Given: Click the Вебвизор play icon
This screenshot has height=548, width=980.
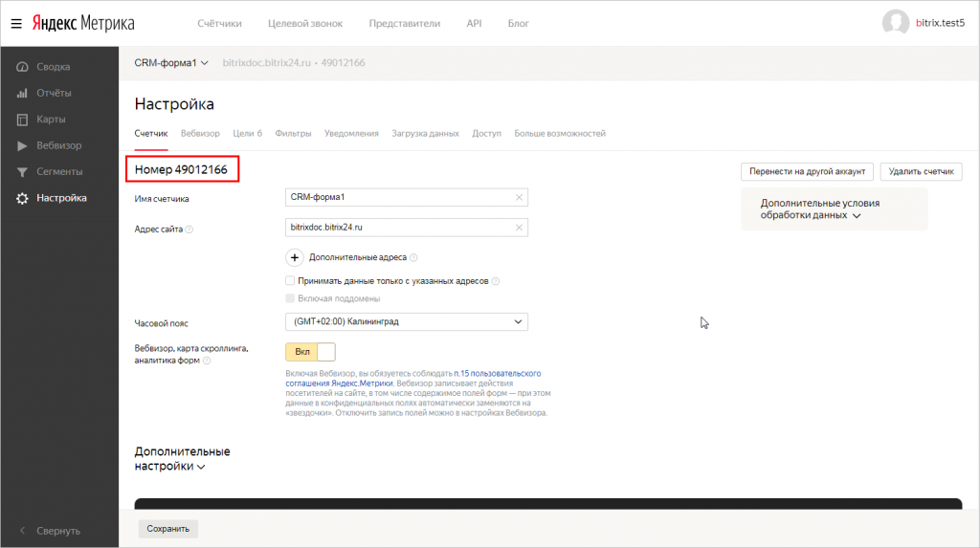Looking at the screenshot, I should coord(23,145).
